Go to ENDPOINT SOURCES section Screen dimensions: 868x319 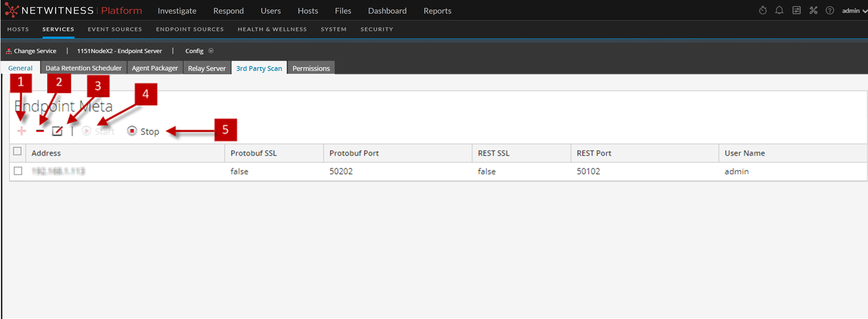tap(190, 29)
